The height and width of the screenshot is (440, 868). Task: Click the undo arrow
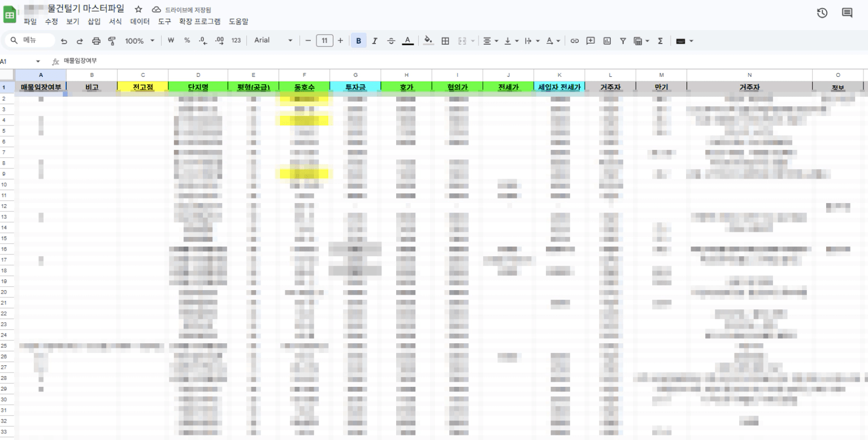pos(64,41)
